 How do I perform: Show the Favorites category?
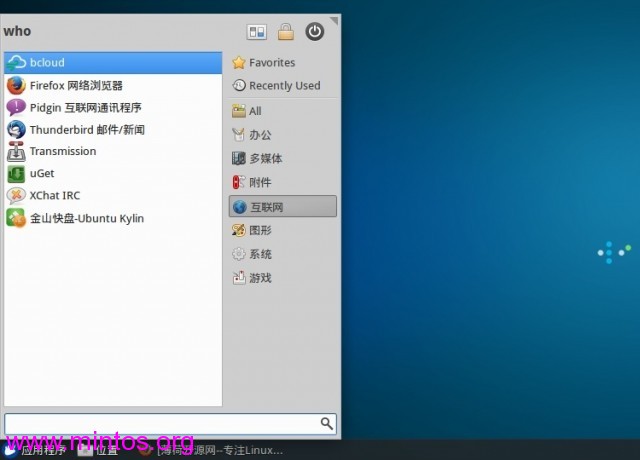click(x=271, y=63)
